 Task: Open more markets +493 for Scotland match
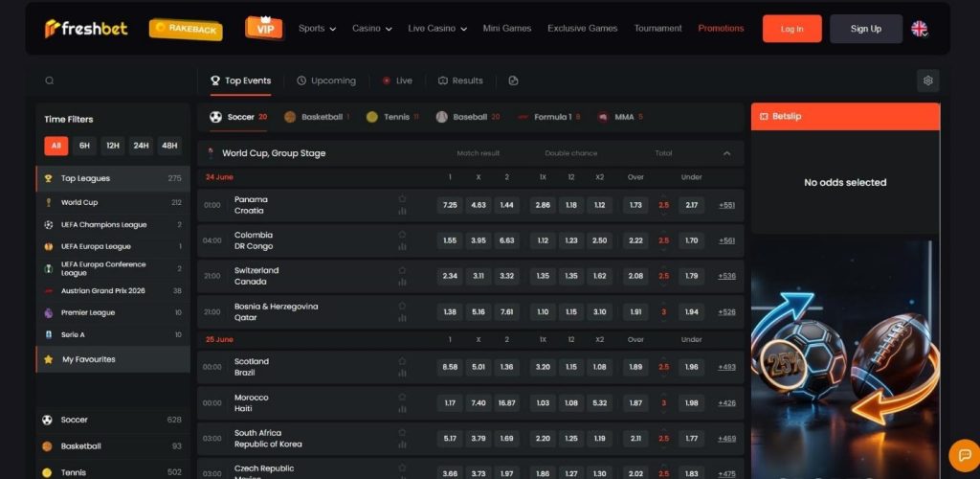(x=726, y=367)
